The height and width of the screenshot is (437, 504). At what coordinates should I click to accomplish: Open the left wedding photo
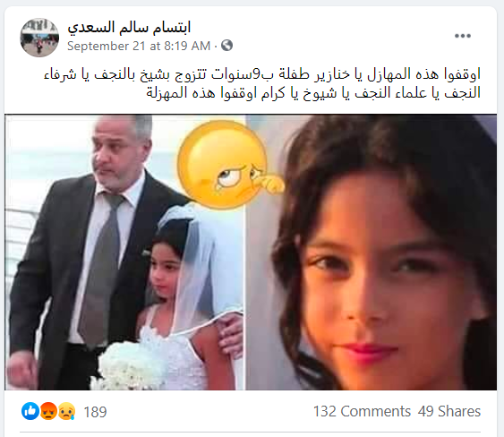click(x=124, y=253)
